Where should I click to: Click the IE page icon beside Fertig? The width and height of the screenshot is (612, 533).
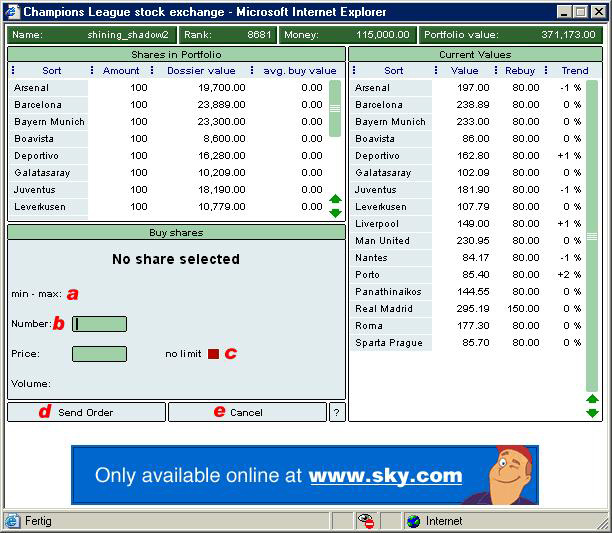point(12,521)
